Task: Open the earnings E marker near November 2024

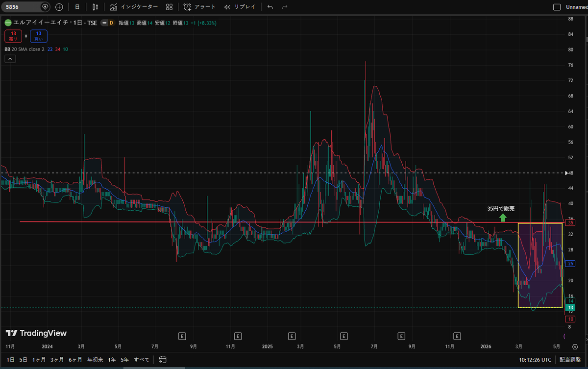Action: (238, 336)
